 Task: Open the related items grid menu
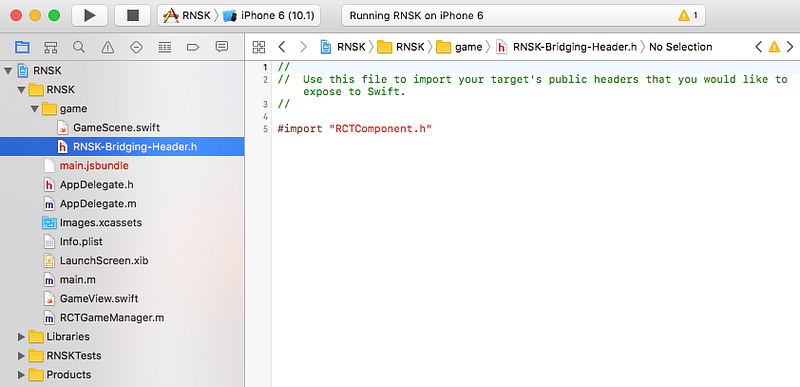(259, 47)
